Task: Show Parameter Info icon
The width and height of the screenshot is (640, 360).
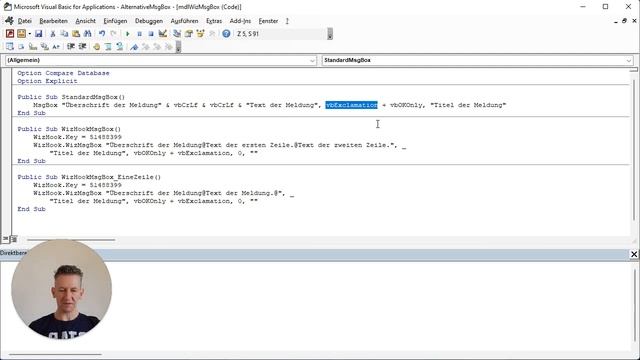Action: pos(44,47)
